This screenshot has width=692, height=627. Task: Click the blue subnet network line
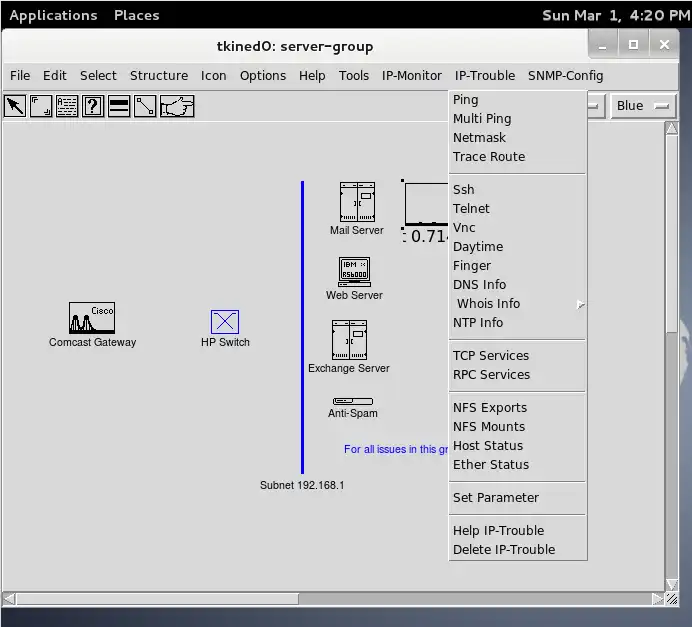point(302,327)
